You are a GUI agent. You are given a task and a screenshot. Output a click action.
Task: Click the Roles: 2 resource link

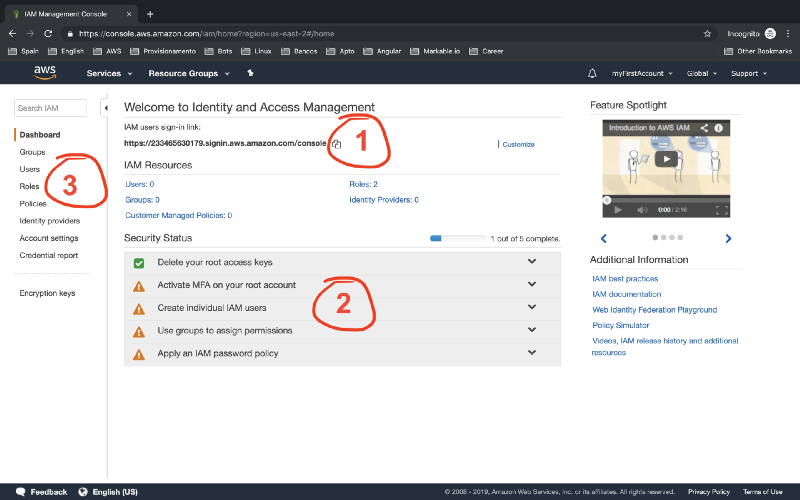pyautogui.click(x=363, y=184)
